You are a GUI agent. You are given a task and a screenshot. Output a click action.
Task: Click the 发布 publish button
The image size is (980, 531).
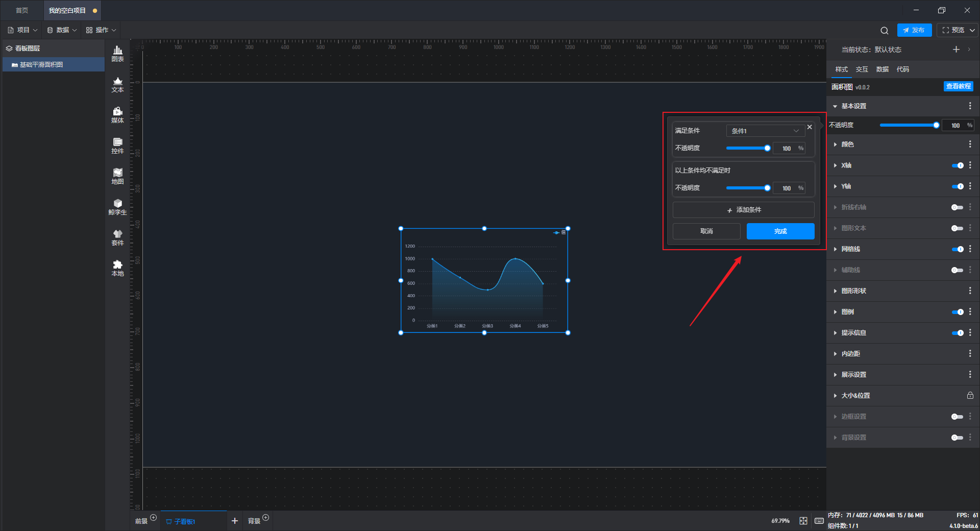tap(914, 30)
